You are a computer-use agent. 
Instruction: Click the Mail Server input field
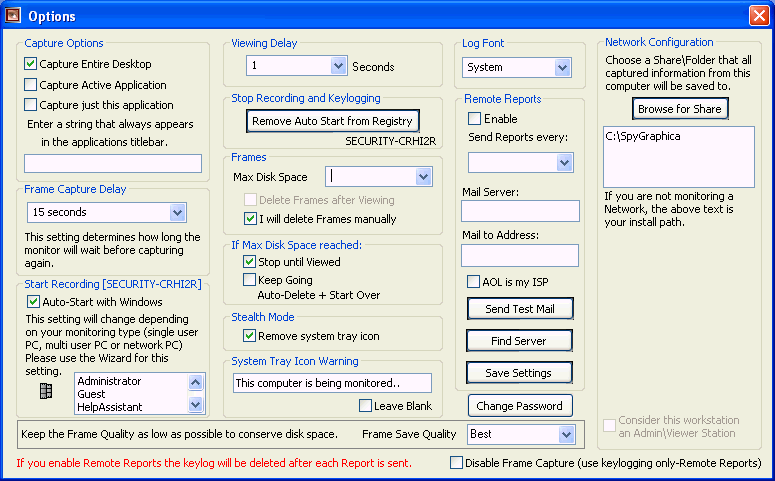[x=520, y=211]
